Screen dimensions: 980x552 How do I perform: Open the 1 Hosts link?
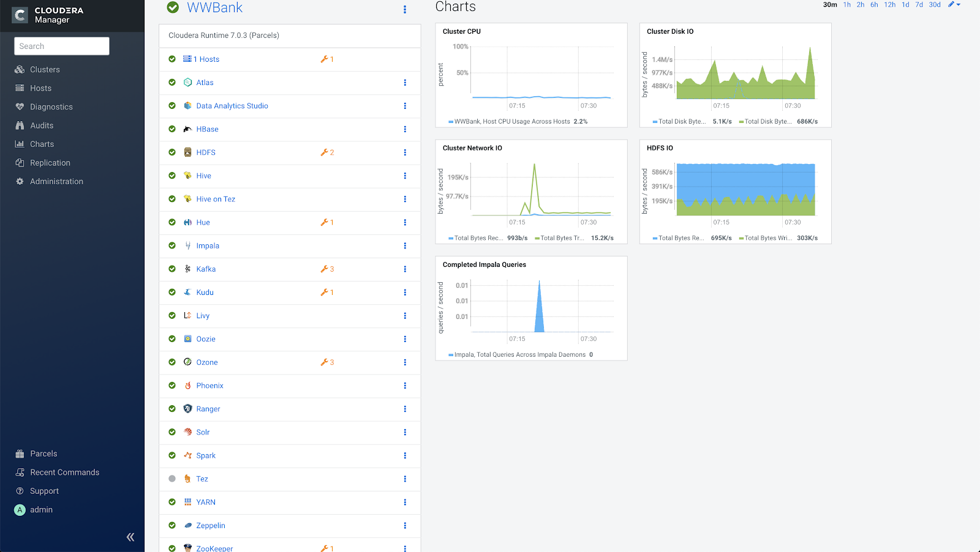point(208,59)
